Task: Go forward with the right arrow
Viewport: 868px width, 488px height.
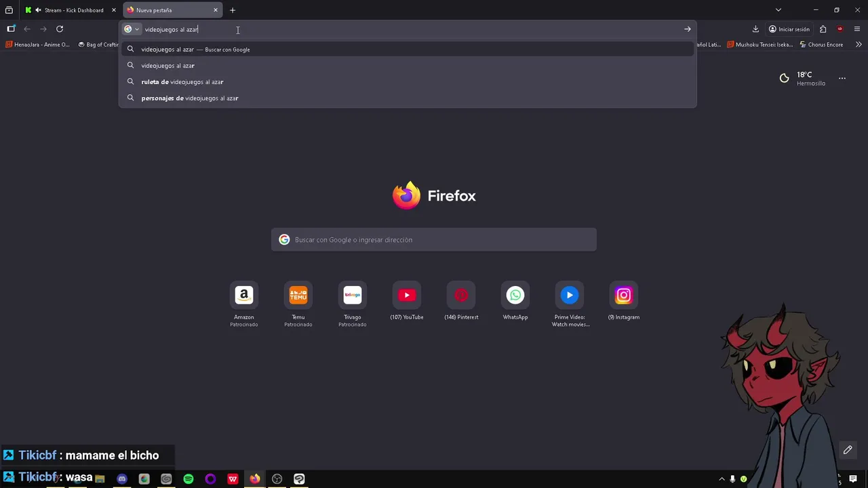Action: (43, 29)
